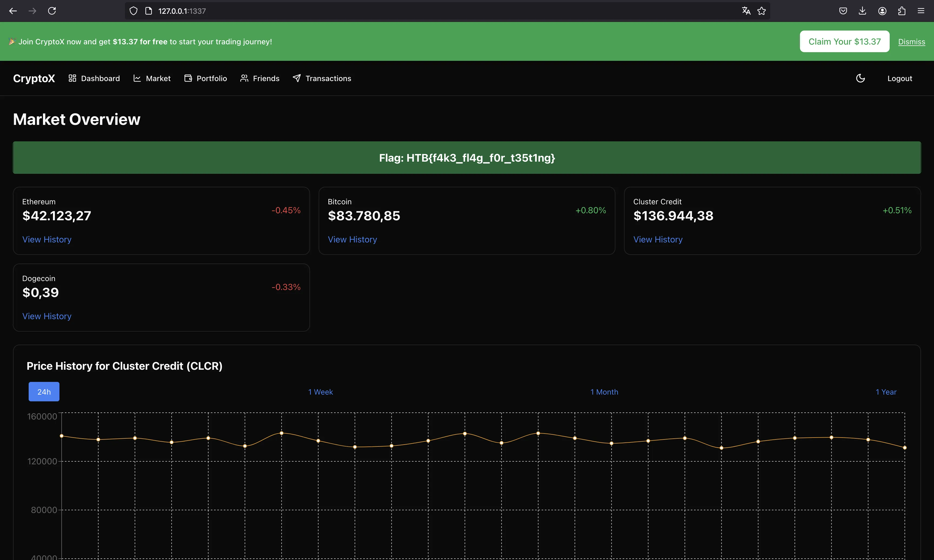Claim Your $13.37 button
Screen dimensions: 934x560
(845, 42)
